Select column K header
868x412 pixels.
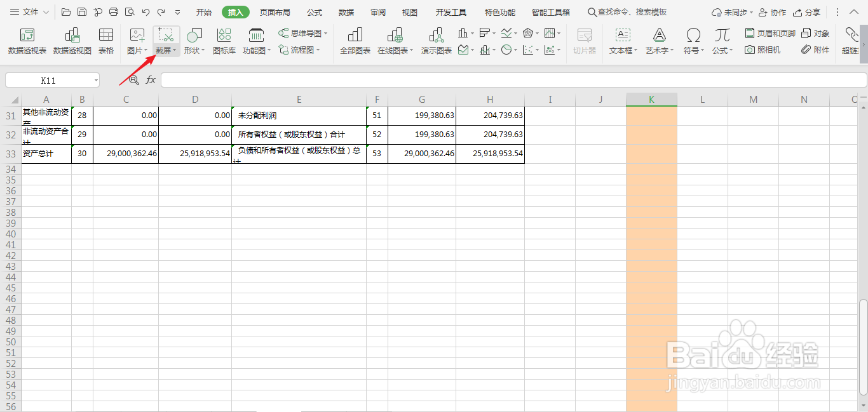651,99
